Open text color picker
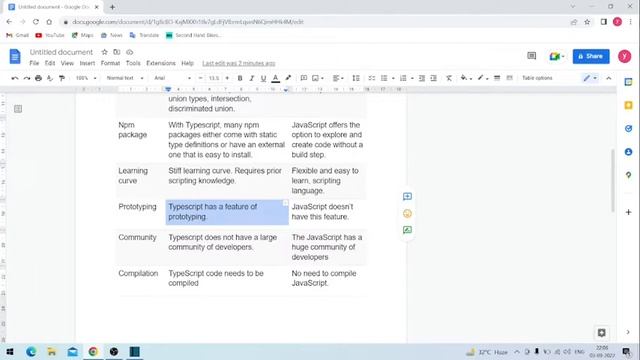640x360 pixels. click(276, 78)
